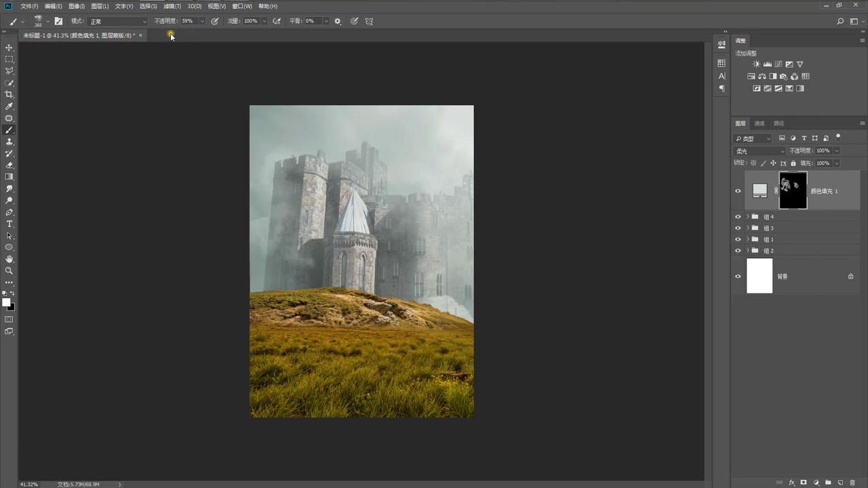Hide the 组 3 group
This screenshot has width=868, height=488.
point(738,228)
